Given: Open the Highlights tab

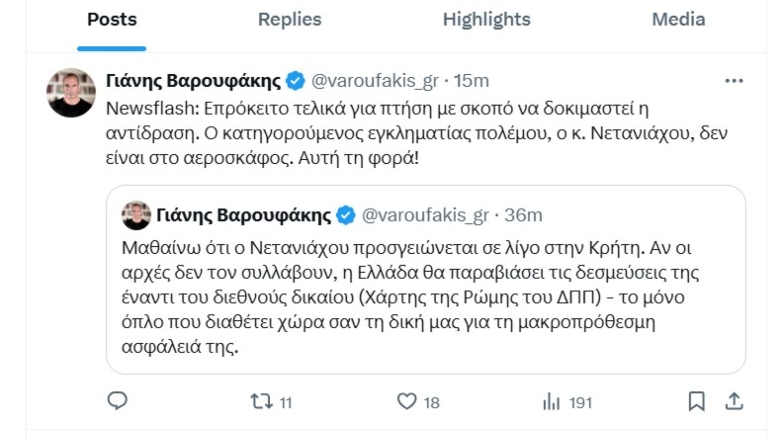Looking at the screenshot, I should coord(486,20).
